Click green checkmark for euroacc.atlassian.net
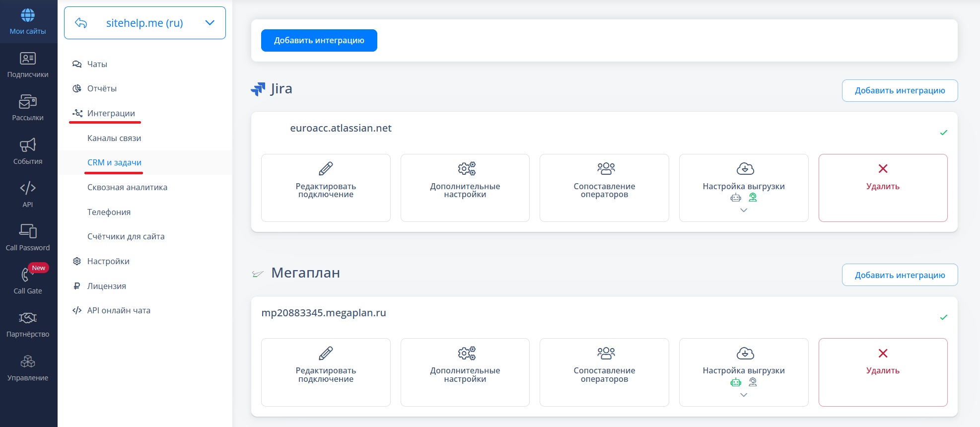The width and height of the screenshot is (980, 427). click(944, 133)
